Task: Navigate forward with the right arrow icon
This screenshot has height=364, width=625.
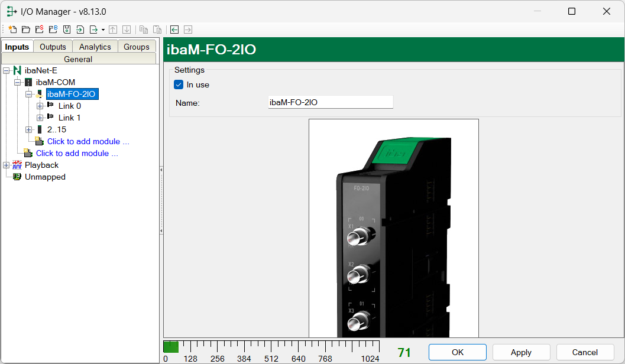Action: [x=188, y=30]
